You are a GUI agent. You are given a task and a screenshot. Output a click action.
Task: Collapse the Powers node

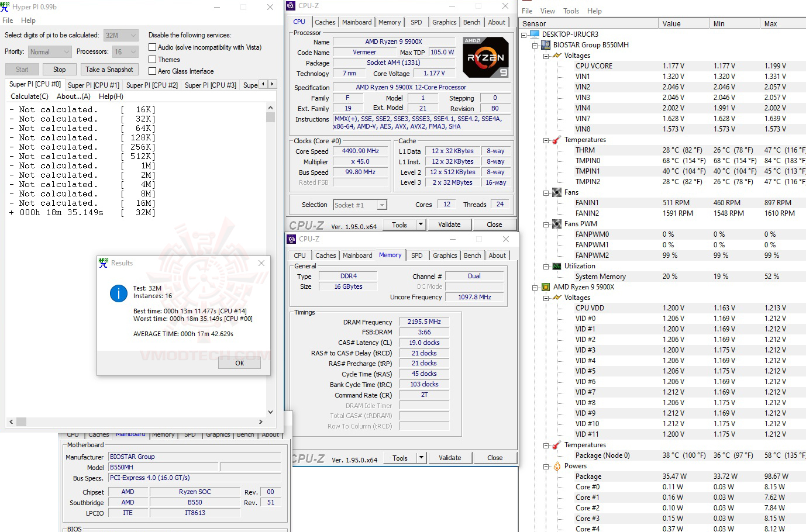546,466
